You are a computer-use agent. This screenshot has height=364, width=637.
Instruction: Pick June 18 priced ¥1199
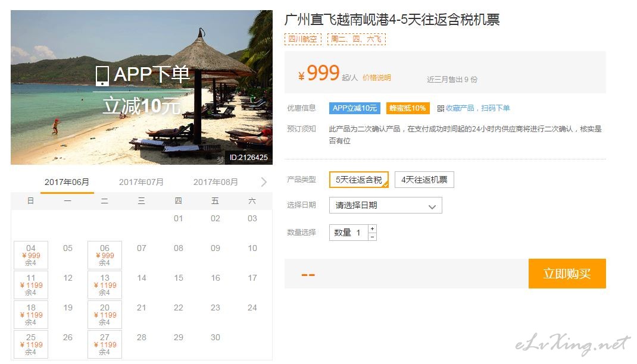pyautogui.click(x=31, y=315)
